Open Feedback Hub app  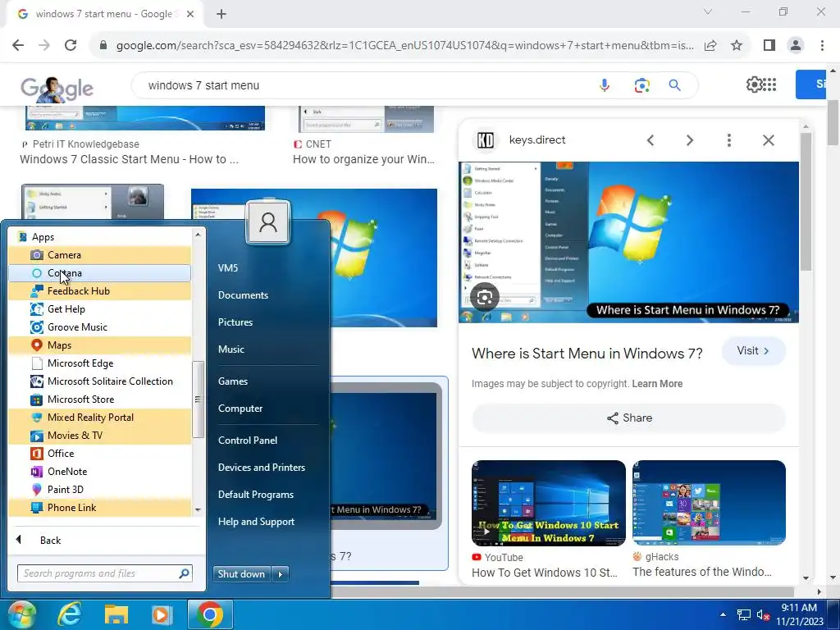point(99,291)
